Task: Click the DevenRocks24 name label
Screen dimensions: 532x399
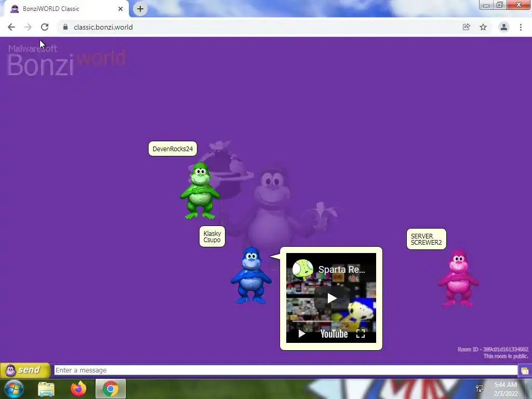Action: [x=172, y=149]
